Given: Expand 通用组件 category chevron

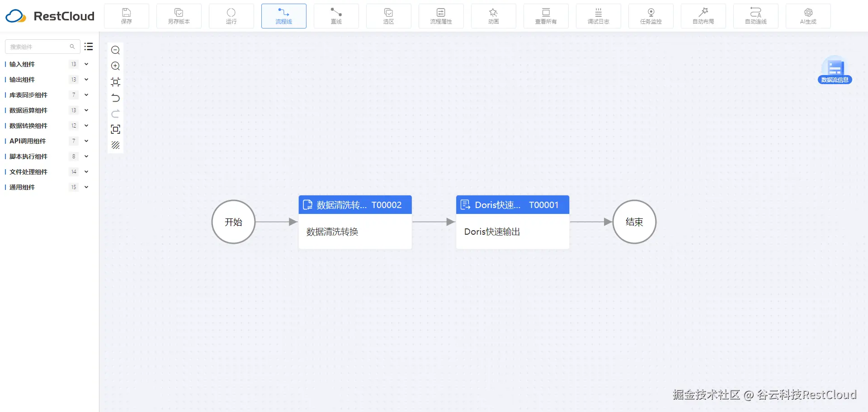Looking at the screenshot, I should point(86,187).
